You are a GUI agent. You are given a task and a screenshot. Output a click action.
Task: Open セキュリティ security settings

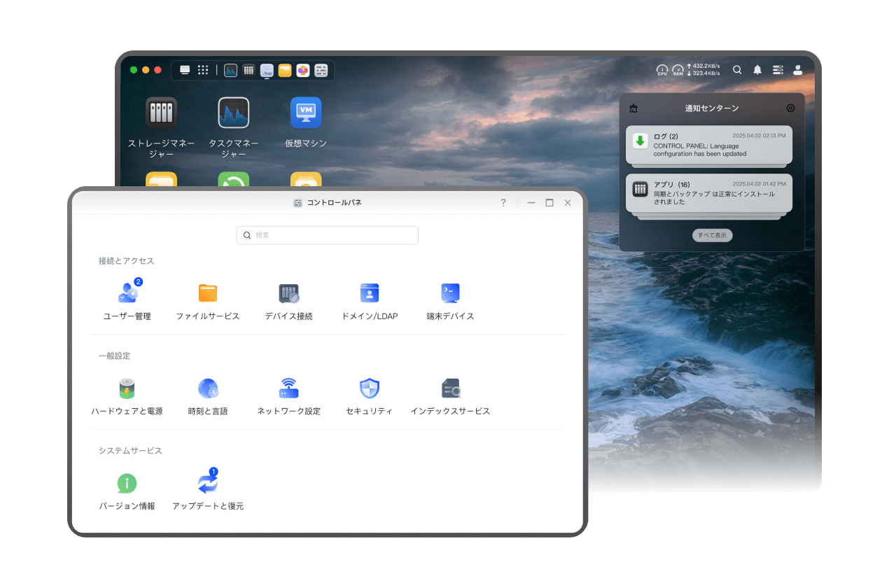[370, 388]
